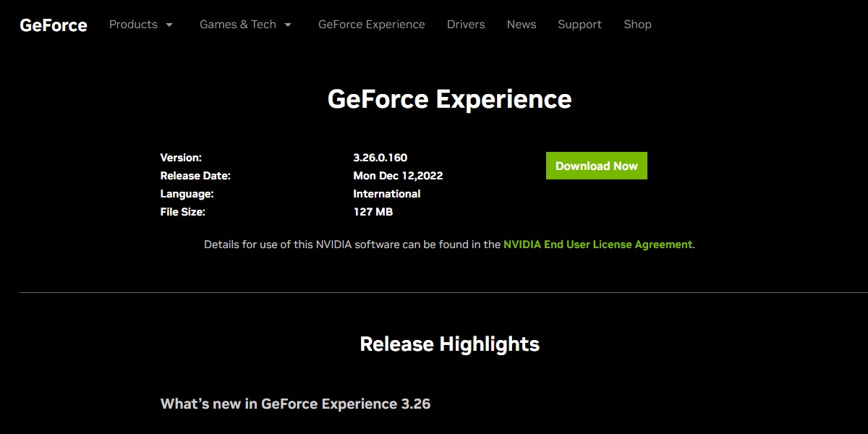Open the Drivers page from navigation
This screenshot has width=868, height=434.
[x=466, y=24]
